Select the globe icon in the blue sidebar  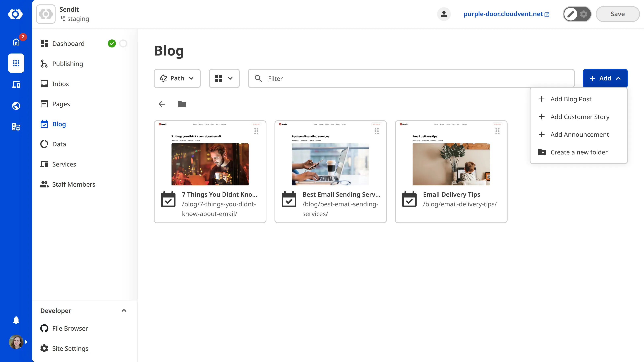point(16,106)
